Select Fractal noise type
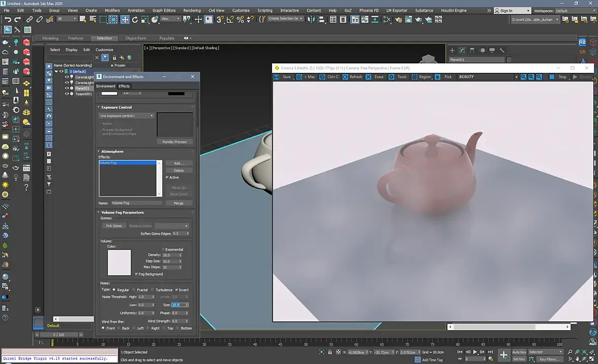Viewport: 598px width, 364px height. coord(133,290)
